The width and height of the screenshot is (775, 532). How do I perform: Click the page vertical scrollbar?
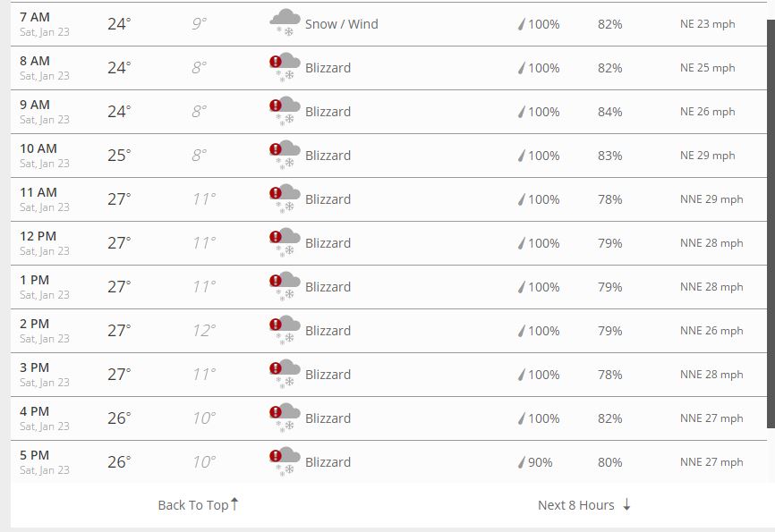tap(771, 224)
